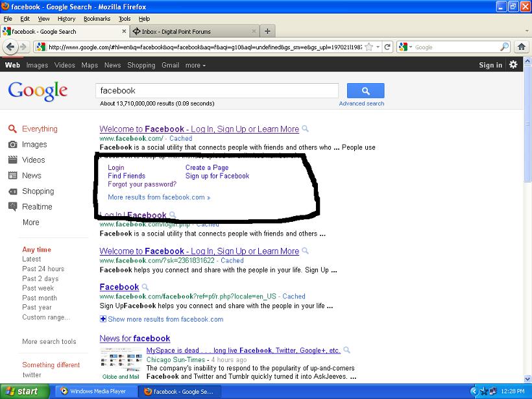Screen dimensions: 532x399
Task: Choose Custom range time filter
Action: pos(46,317)
